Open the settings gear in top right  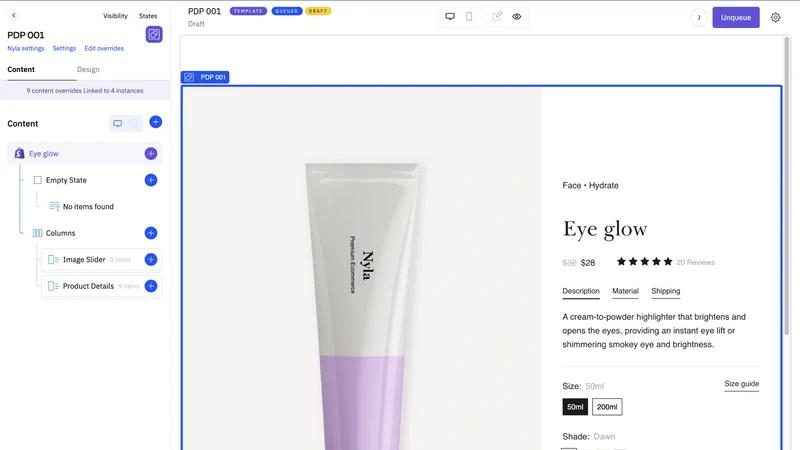click(x=776, y=17)
